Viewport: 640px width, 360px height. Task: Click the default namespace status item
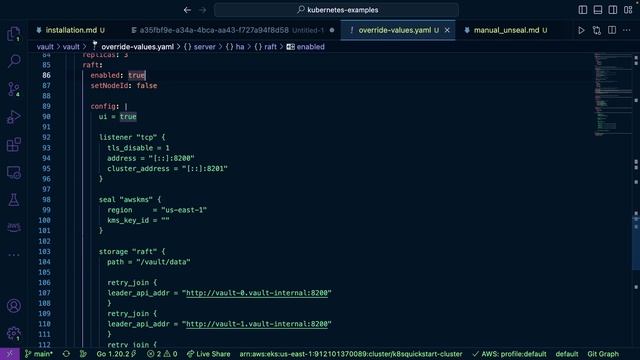point(567,354)
